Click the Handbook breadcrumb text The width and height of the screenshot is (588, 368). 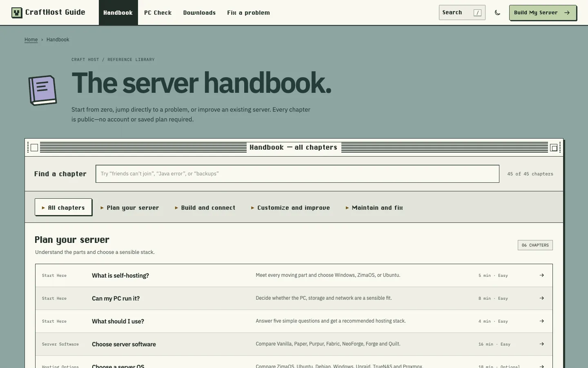(x=58, y=40)
